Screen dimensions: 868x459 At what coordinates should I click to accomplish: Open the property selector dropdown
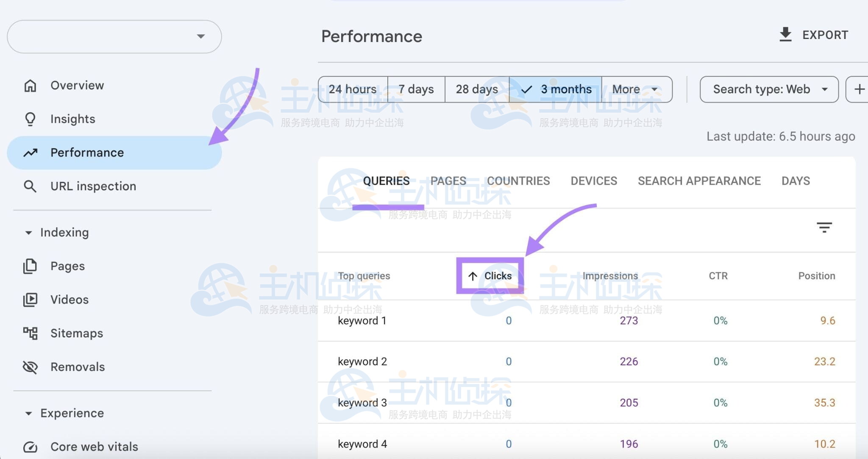click(114, 36)
